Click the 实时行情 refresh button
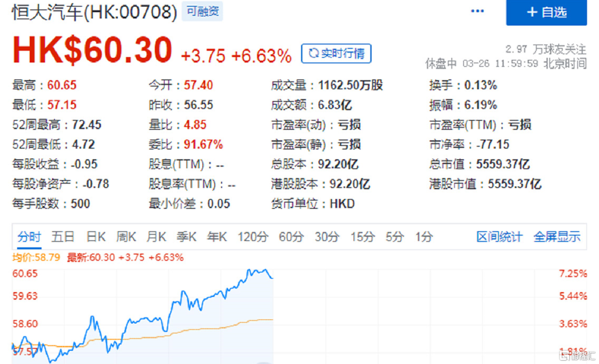Screen dimensions: 599x364 (336, 53)
